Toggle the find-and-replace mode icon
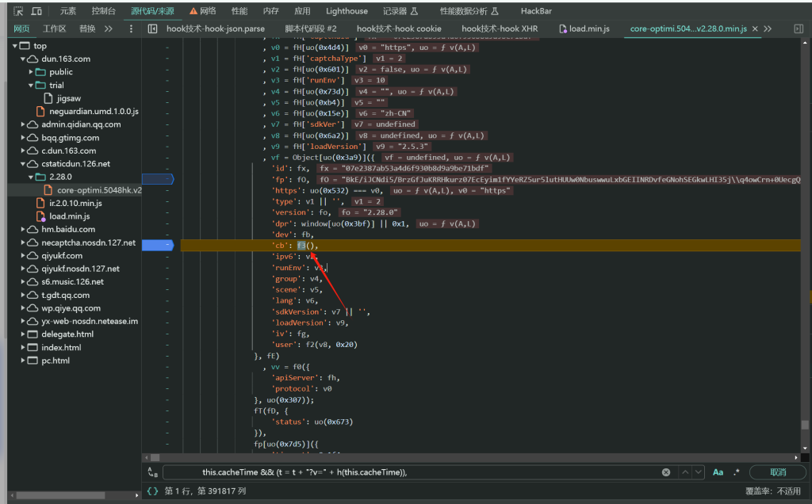The image size is (812, 504). 151,472
